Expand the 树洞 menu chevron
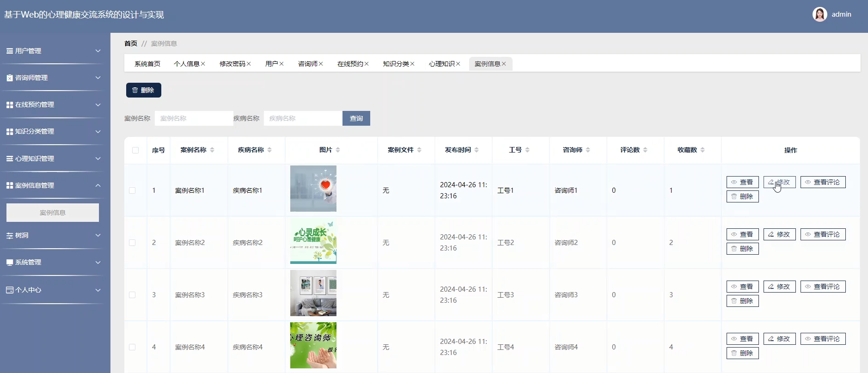Screen dimensions: 868x373 [98, 235]
